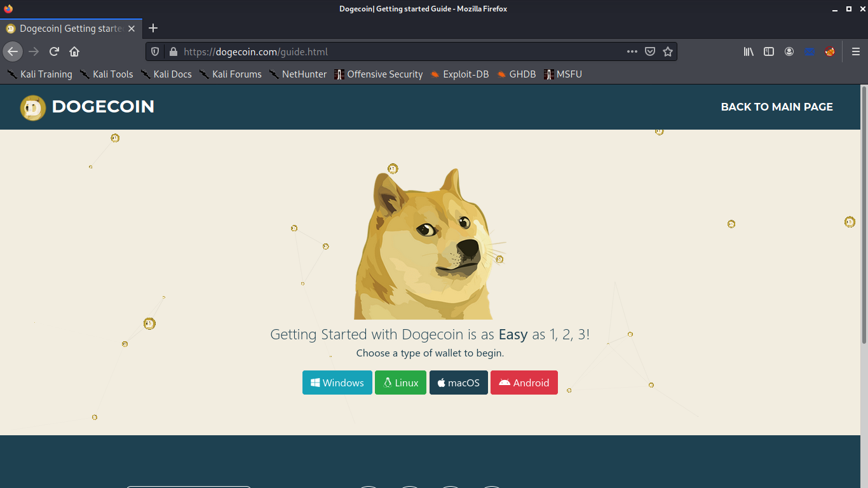The width and height of the screenshot is (868, 488).
Task: Open Kali Training bookmark
Action: 39,74
